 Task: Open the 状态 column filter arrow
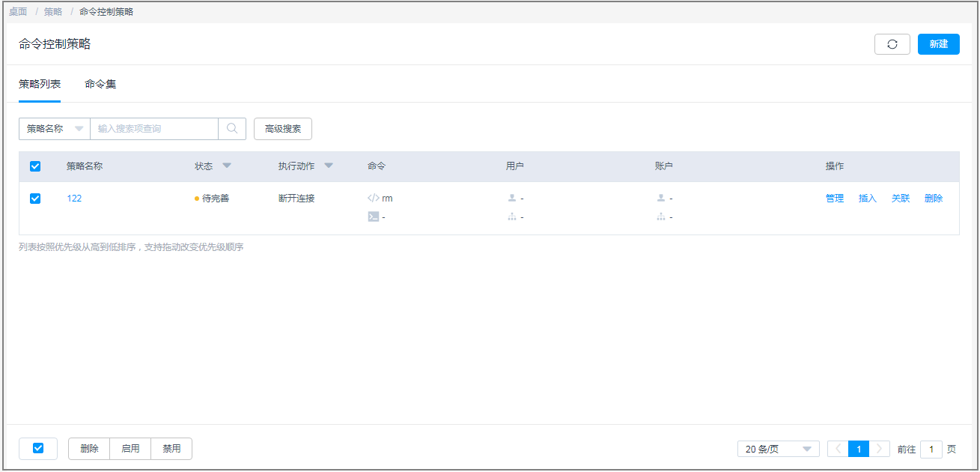pyautogui.click(x=227, y=166)
